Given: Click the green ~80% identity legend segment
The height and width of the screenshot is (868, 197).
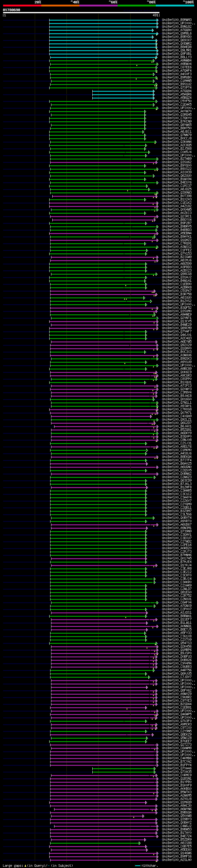Looking at the screenshot, I should tap(137, 6).
